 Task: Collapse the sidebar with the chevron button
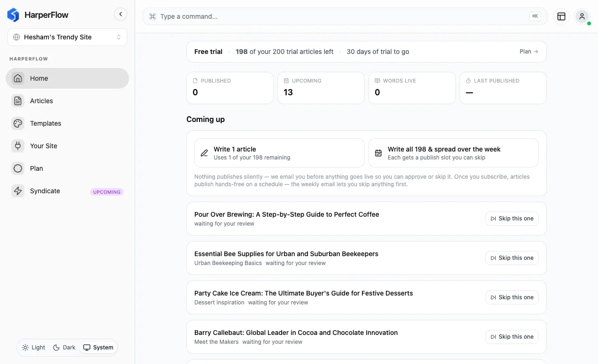(121, 14)
